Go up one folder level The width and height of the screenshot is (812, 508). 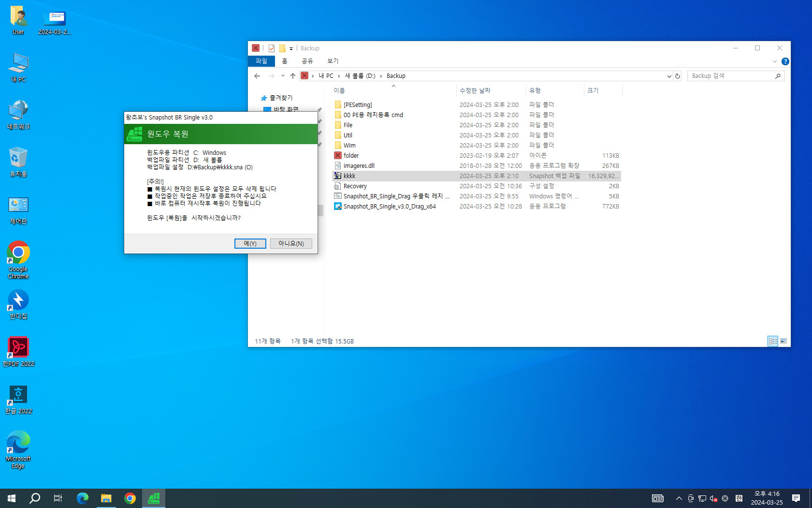(293, 76)
